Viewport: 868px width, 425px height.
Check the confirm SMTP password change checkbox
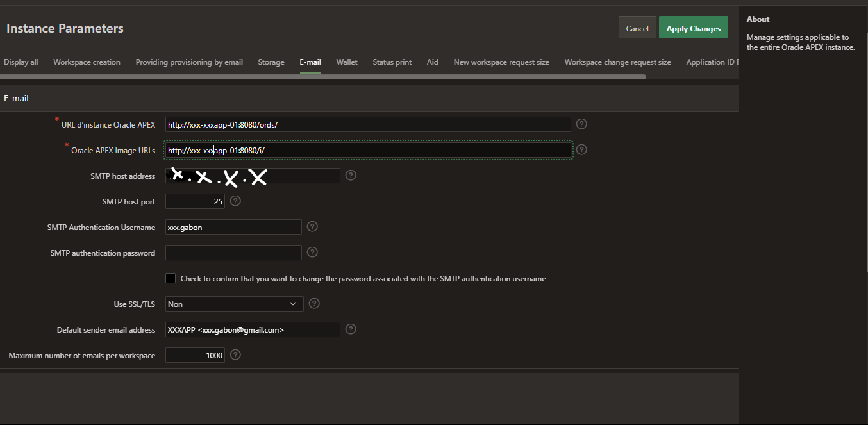[171, 278]
